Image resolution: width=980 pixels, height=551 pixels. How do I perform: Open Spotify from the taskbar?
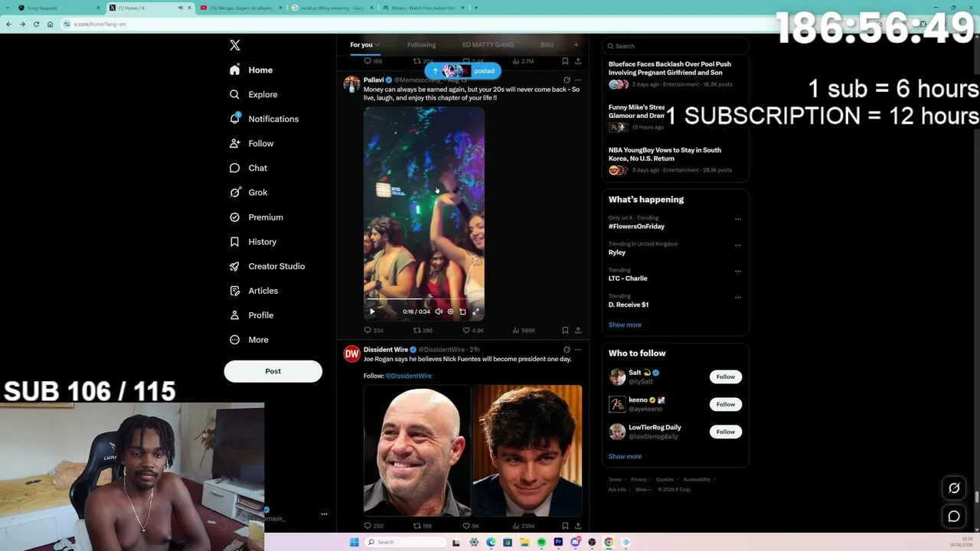tap(541, 543)
